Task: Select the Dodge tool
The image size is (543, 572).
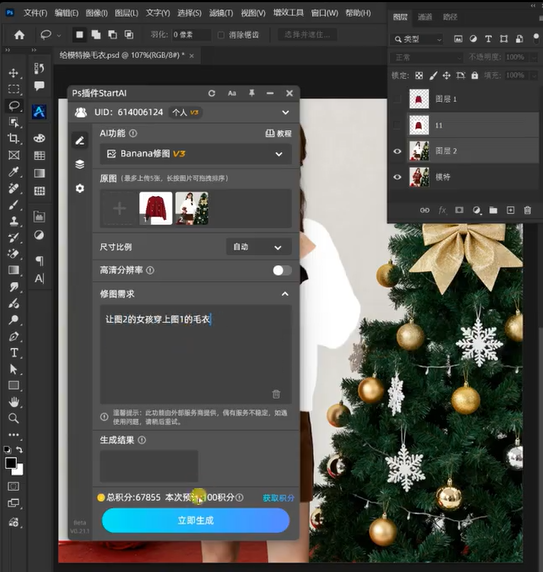Action: click(x=14, y=320)
